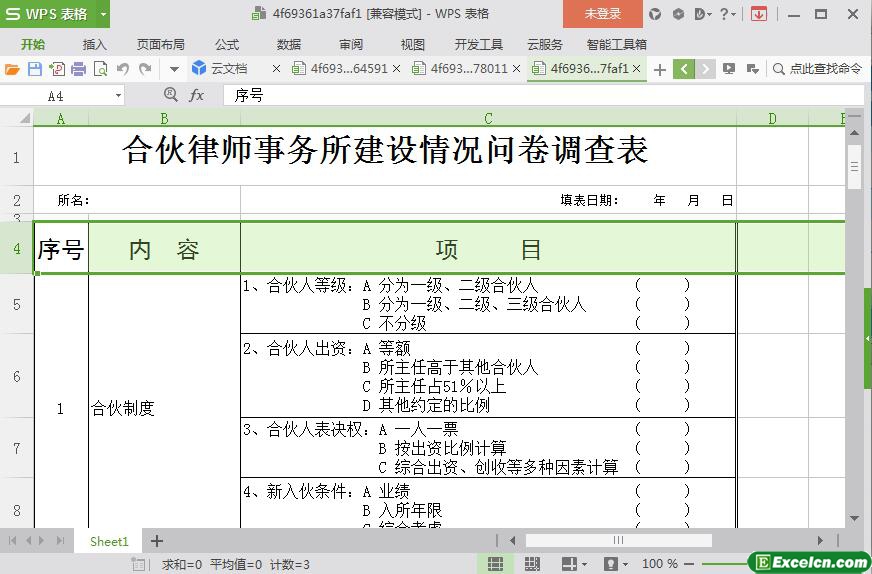Select the Sheet1 worksheet tab
Image resolution: width=872 pixels, height=574 pixels.
(109, 541)
